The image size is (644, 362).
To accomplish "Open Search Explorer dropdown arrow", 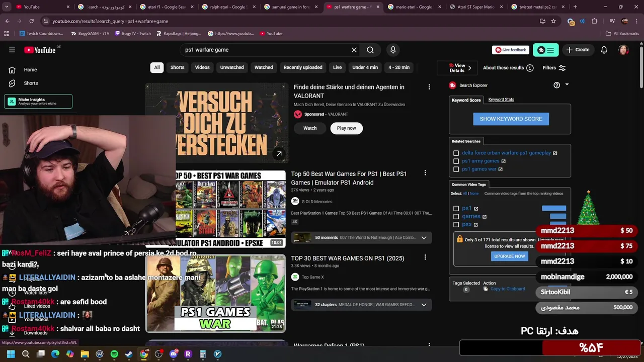I will [567, 84].
